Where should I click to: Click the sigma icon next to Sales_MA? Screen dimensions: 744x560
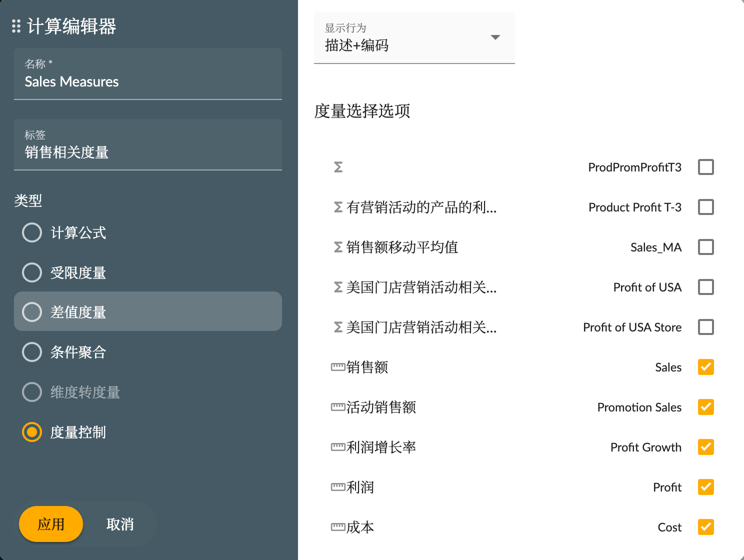pos(337,247)
